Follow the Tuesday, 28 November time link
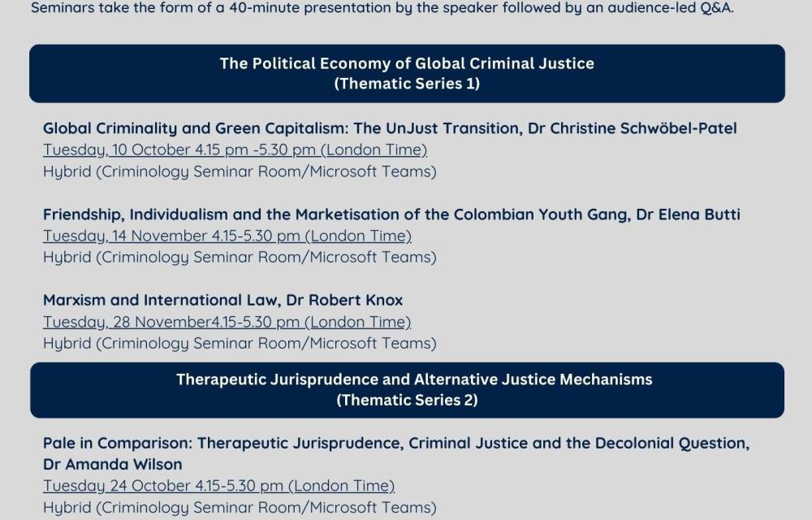The width and height of the screenshot is (812, 520). pos(227,322)
